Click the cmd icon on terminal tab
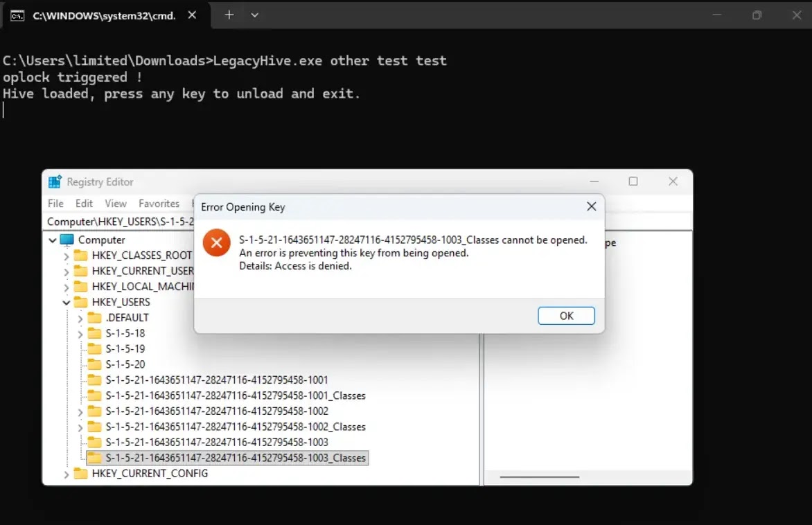Screen dimensions: 812x525 [17, 15]
